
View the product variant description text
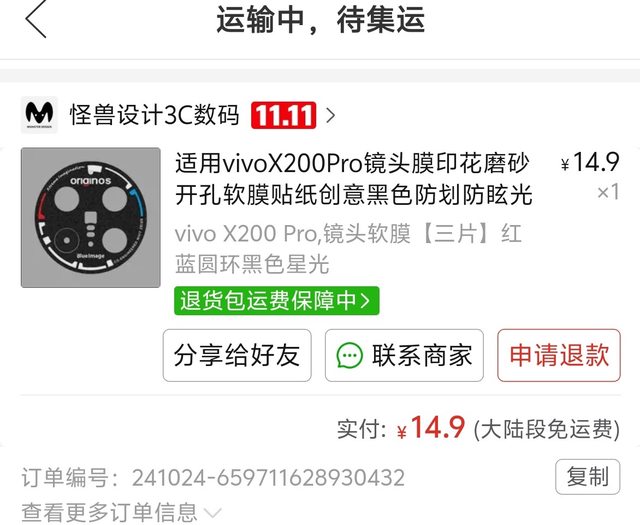tap(348, 249)
